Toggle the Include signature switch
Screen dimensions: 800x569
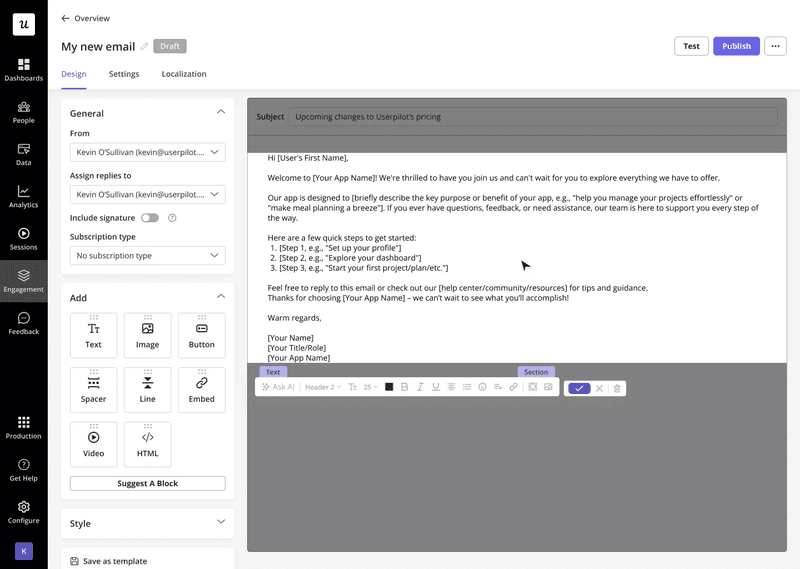point(149,217)
